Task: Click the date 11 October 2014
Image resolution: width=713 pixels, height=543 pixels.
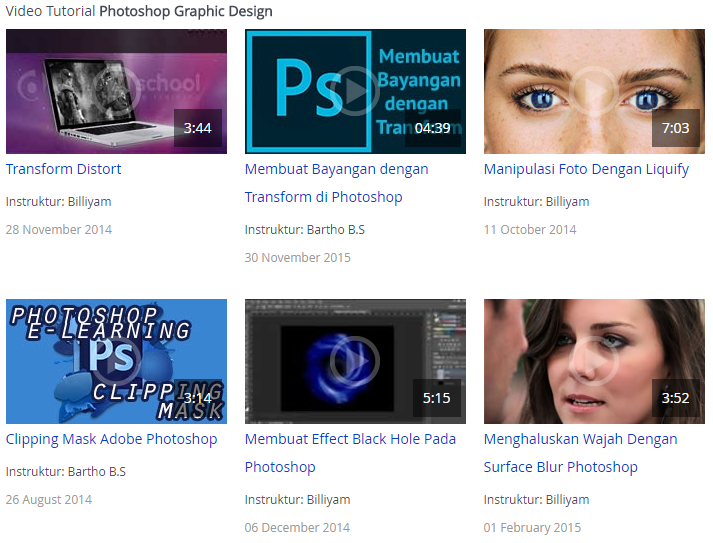Action: [530, 230]
